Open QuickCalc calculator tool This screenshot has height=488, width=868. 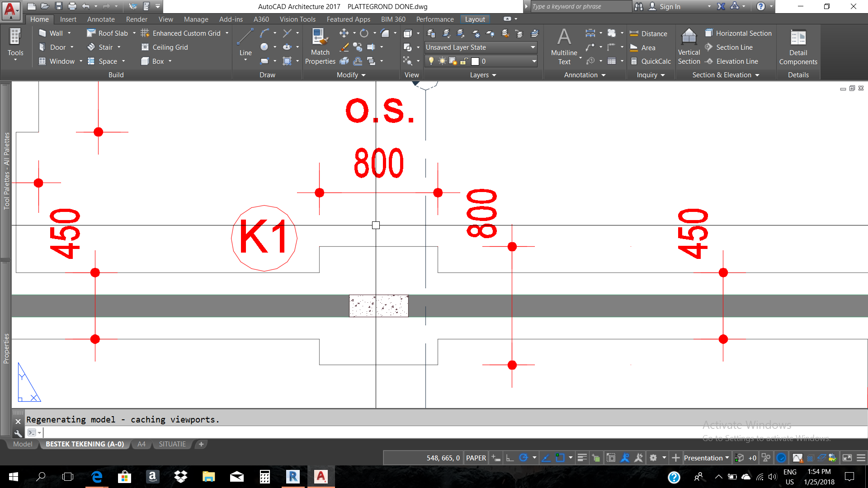[x=651, y=61]
